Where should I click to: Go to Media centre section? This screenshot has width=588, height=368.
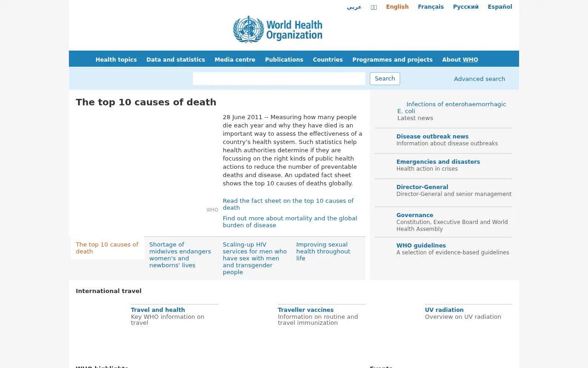235,60
